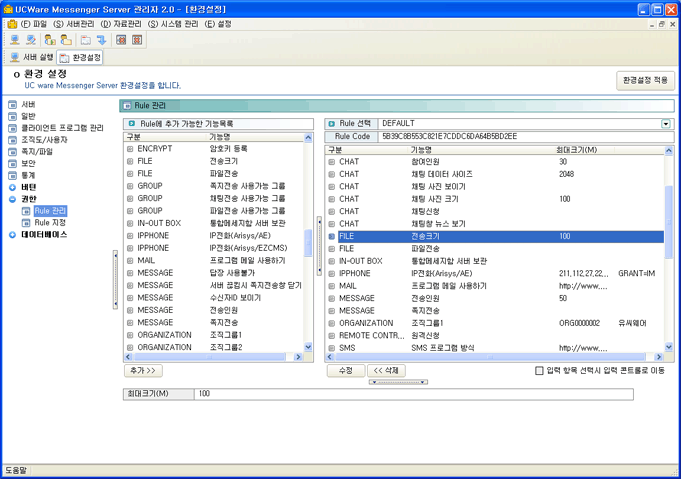The width and height of the screenshot is (681, 479).
Task: Select the 서버 item icon in sidebar
Action: tap(13, 104)
